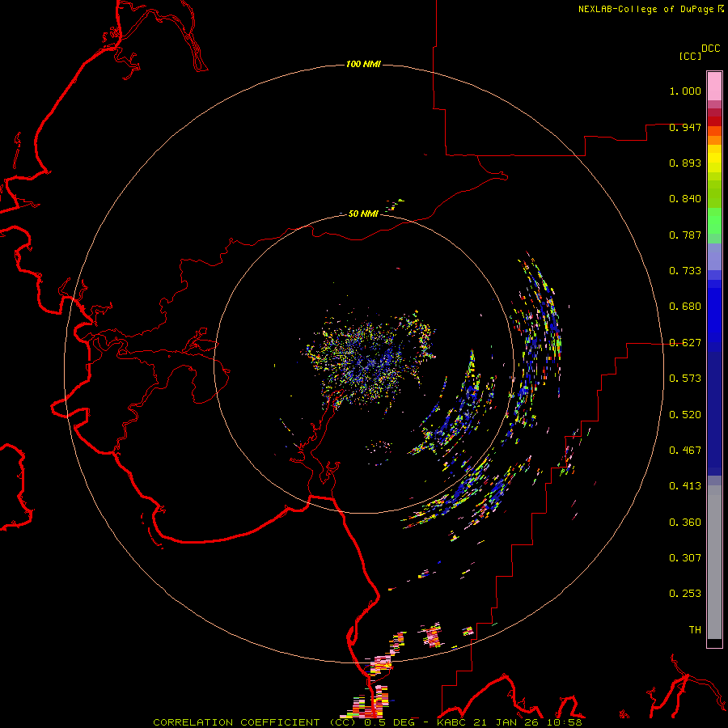This screenshot has height=728, width=728.
Task: Click the 0.627 legend value
Action: [685, 343]
